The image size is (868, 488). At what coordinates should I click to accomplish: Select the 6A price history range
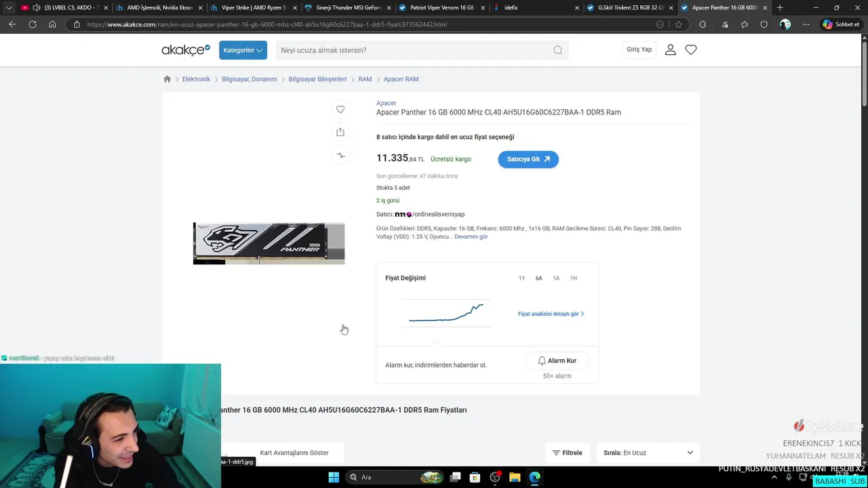(538, 279)
